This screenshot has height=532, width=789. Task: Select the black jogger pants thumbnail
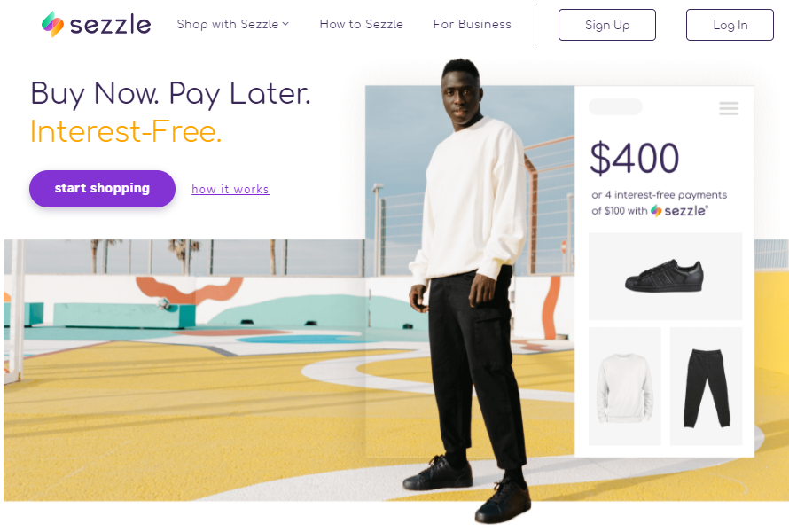(706, 386)
